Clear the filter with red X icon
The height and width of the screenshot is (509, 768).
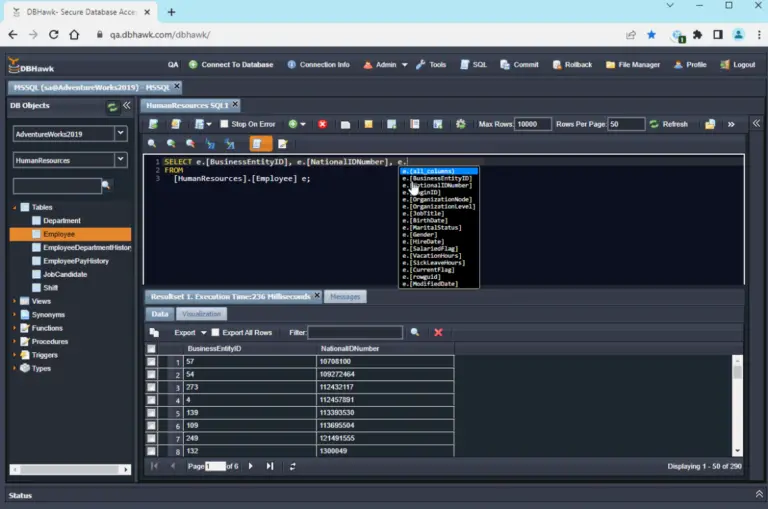point(438,333)
